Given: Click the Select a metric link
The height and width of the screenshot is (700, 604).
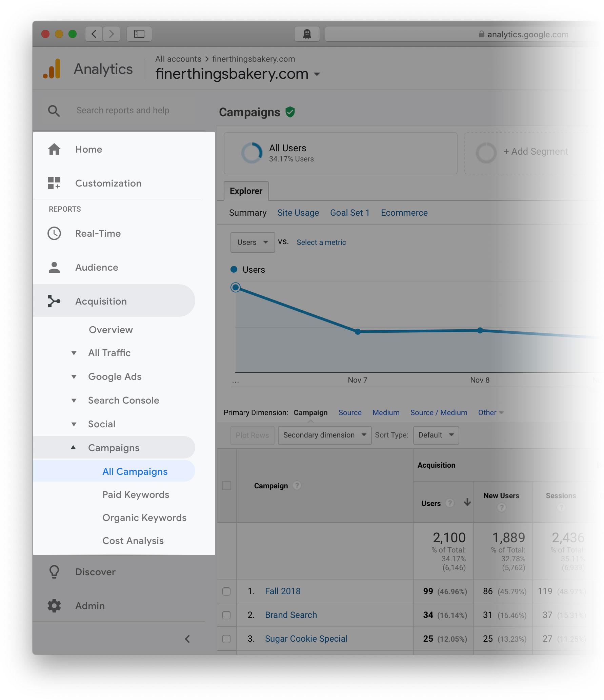Looking at the screenshot, I should [x=321, y=242].
